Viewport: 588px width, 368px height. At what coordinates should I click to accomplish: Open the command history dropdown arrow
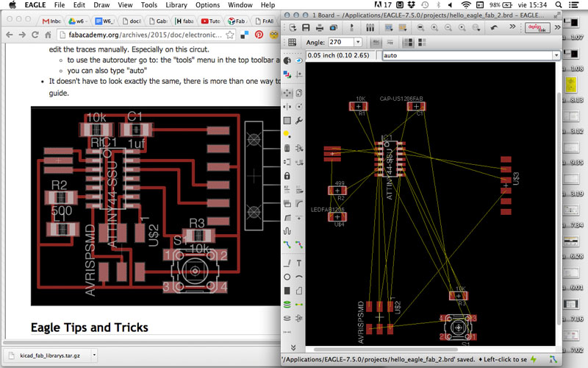coord(556,55)
